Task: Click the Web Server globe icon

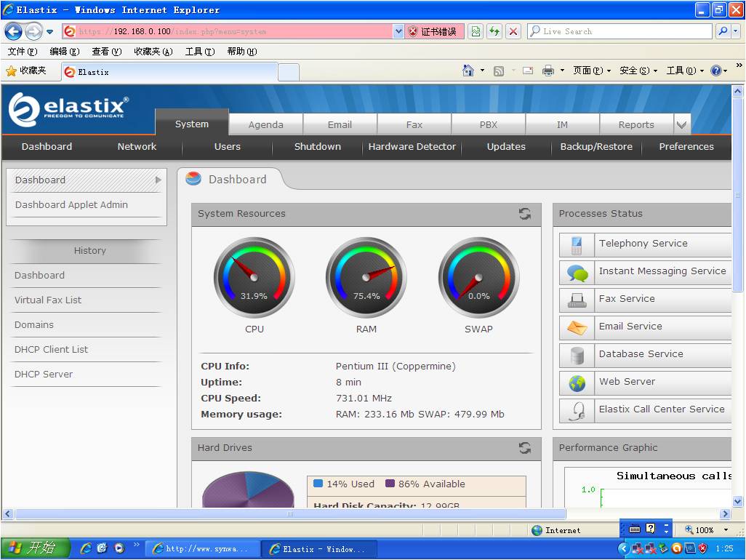Action: [x=577, y=383]
